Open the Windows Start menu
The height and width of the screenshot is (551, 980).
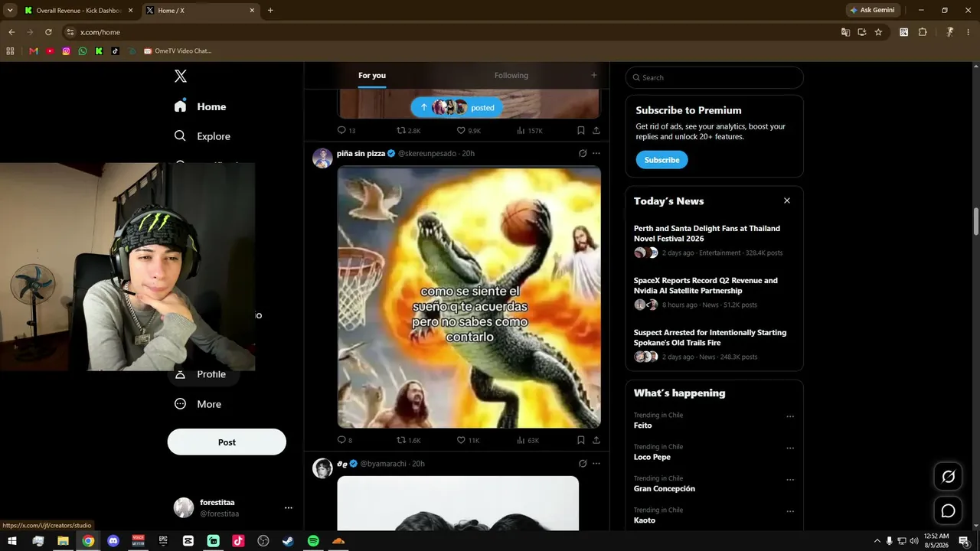coord(12,541)
